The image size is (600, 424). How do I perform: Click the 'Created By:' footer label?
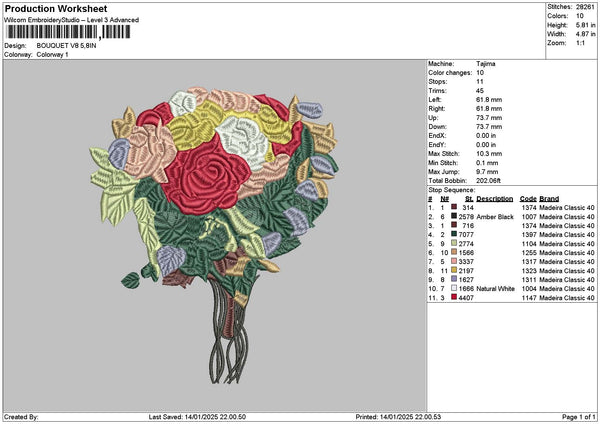(x=21, y=417)
